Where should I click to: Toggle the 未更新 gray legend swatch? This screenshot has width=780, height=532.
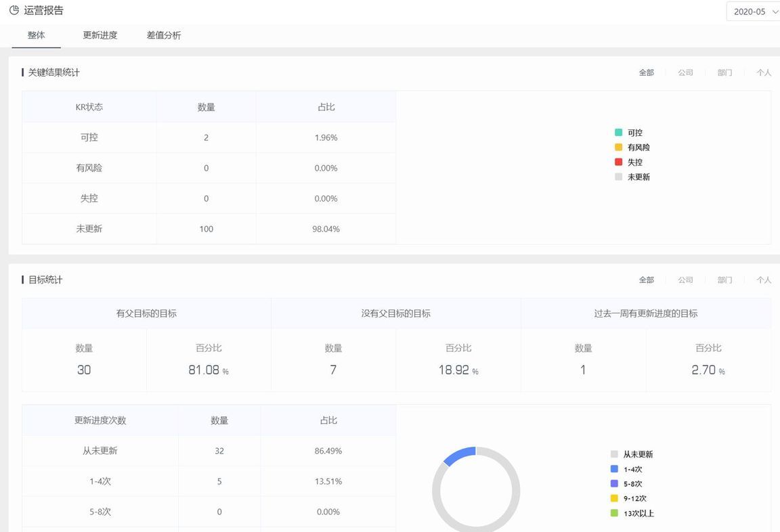coord(618,177)
